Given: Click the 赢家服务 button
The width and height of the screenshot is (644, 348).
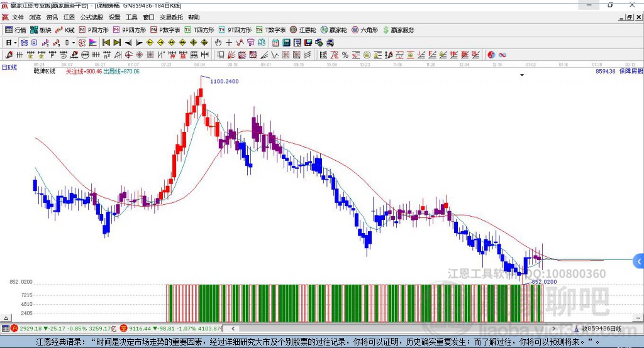Looking at the screenshot, I should pos(399,30).
